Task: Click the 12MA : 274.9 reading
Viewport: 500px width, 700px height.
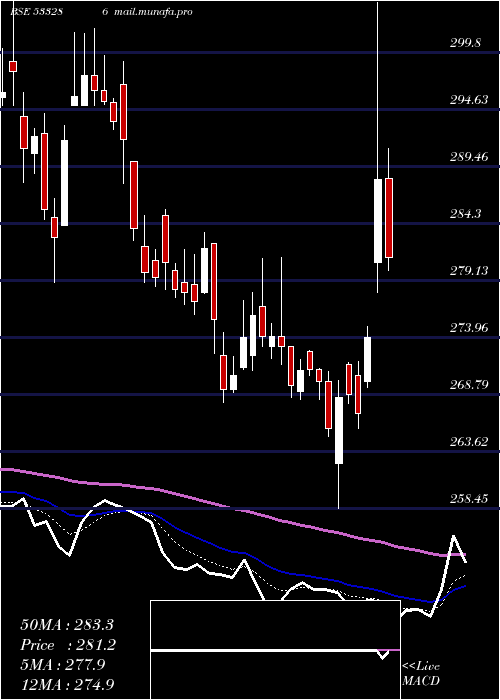Action: (x=67, y=684)
